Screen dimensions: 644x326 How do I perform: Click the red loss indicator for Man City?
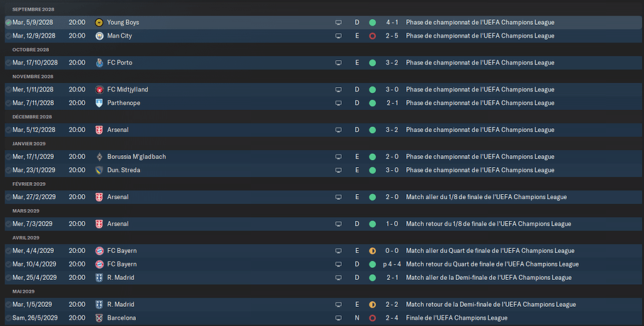[372, 36]
